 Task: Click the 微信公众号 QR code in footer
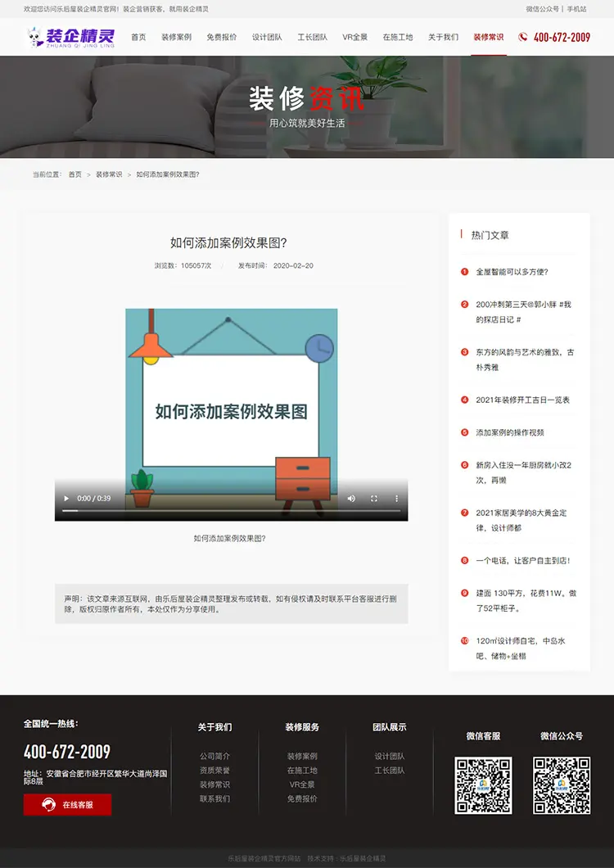tap(562, 784)
